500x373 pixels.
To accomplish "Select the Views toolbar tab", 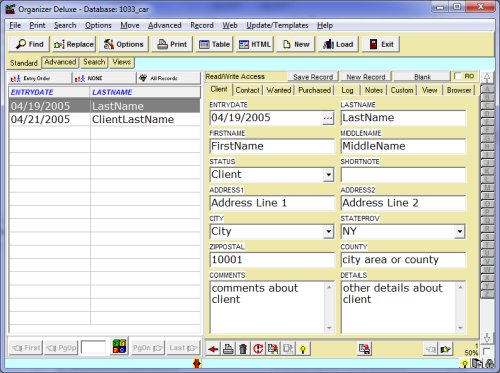I will click(122, 62).
